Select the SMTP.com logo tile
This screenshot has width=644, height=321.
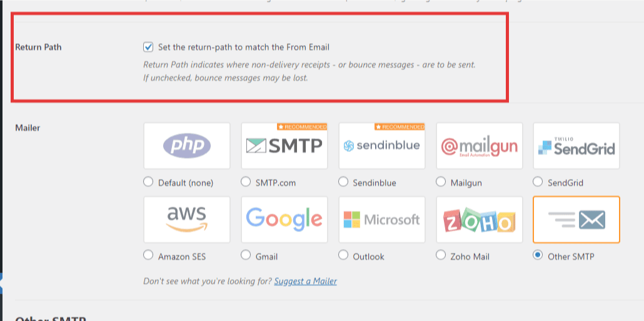[284, 146]
